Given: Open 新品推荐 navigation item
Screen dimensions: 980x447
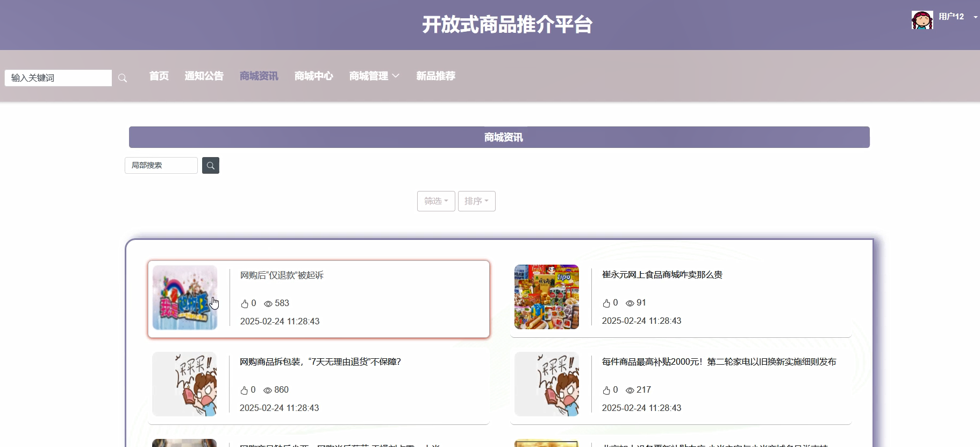Looking at the screenshot, I should pos(436,76).
